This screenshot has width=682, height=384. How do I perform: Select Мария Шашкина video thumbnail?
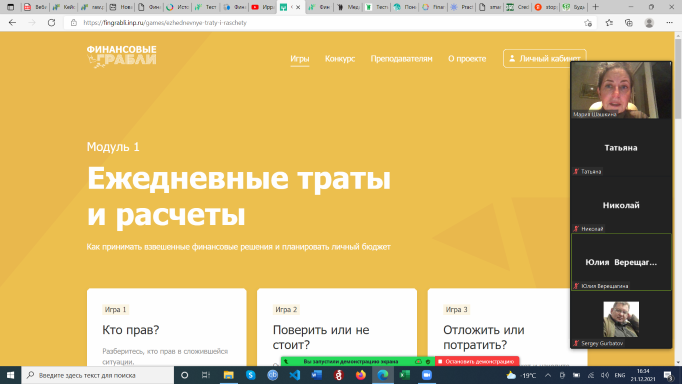(621, 90)
